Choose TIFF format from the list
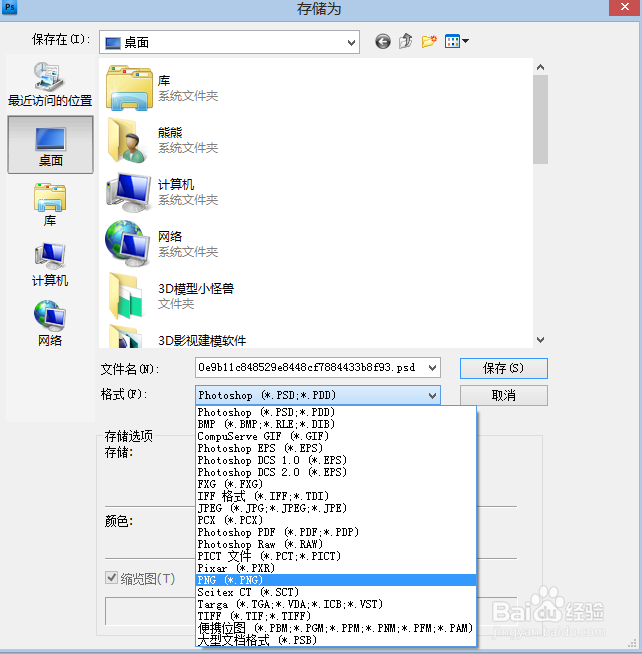The width and height of the screenshot is (642, 654). (x=336, y=616)
